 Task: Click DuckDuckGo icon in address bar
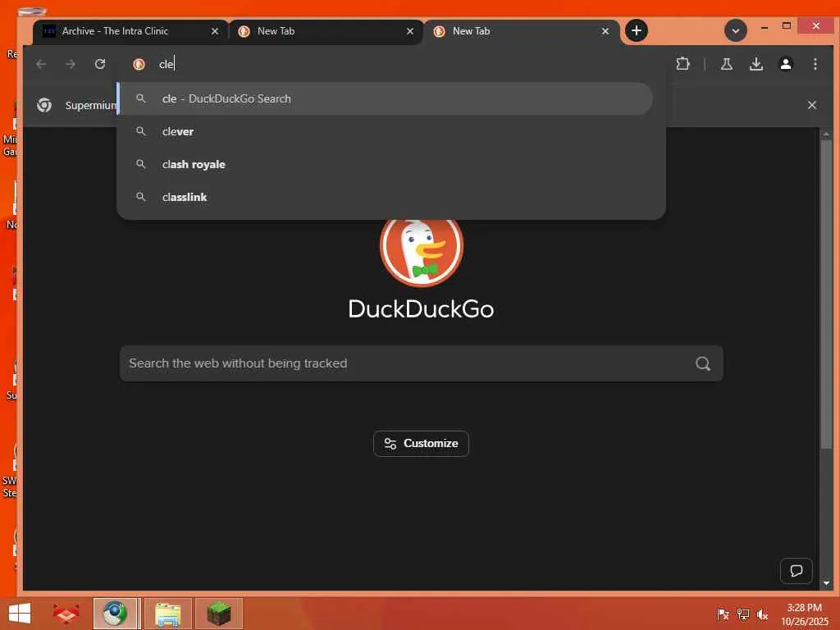coord(139,64)
